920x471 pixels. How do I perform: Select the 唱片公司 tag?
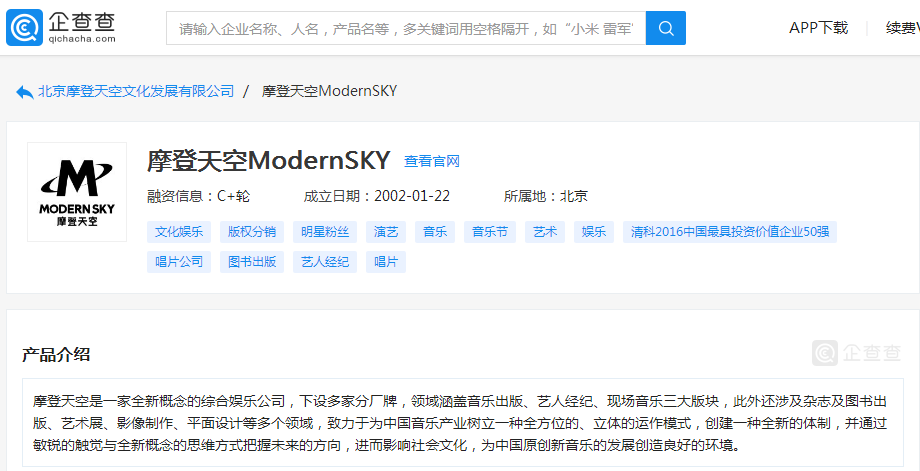click(x=179, y=262)
